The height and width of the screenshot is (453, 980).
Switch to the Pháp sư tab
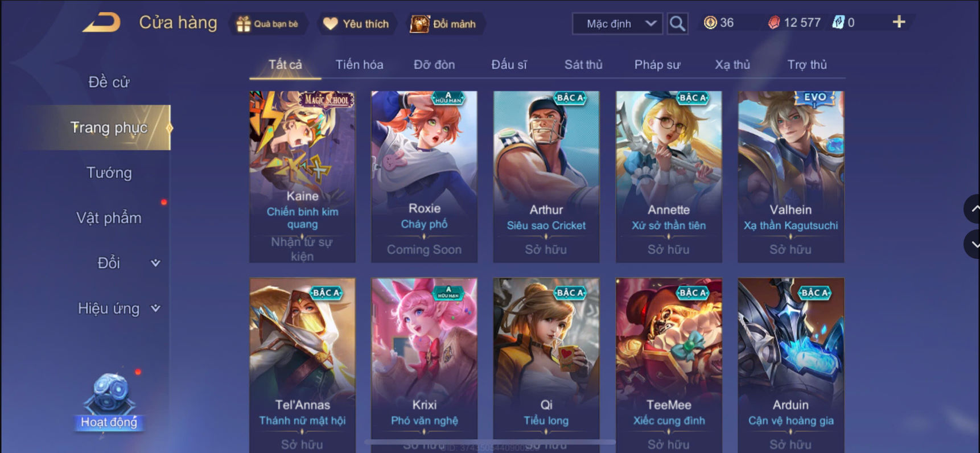pyautogui.click(x=657, y=64)
